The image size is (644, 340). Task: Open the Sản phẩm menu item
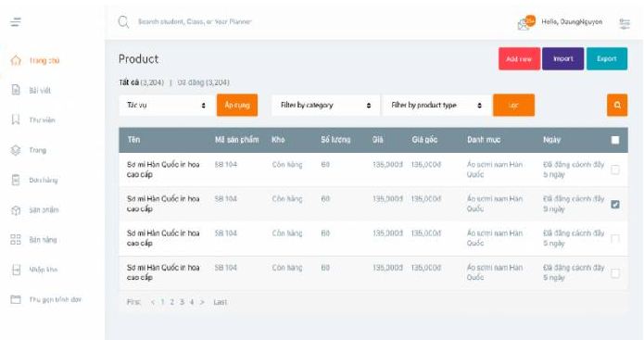pos(44,209)
